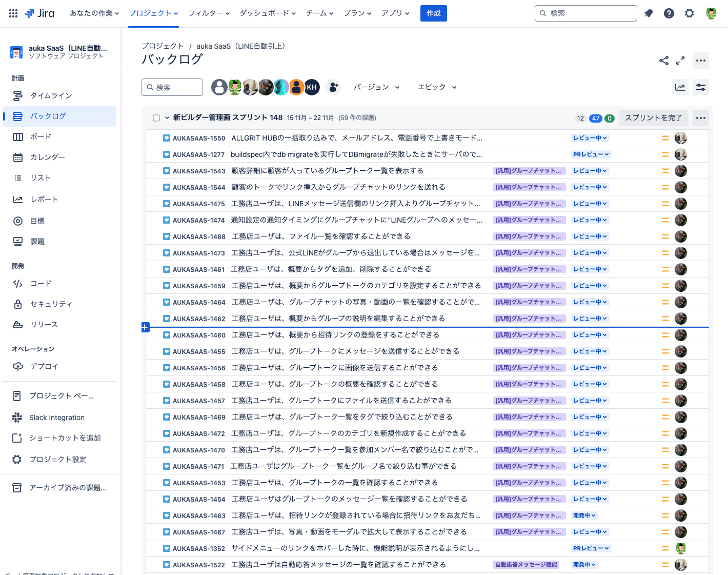The image size is (728, 575).
Task: Open the エピック filter dropdown
Action: (437, 87)
